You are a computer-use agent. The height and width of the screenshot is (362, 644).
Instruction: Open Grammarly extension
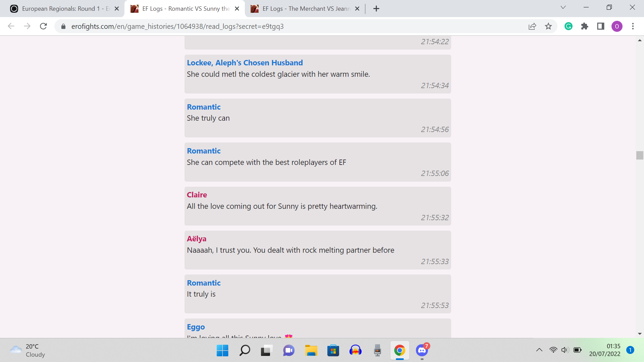(569, 26)
